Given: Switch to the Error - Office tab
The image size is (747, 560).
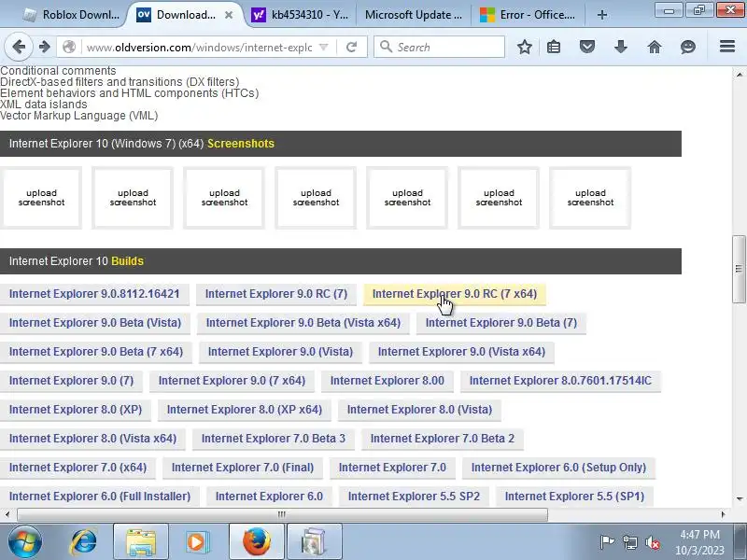Looking at the screenshot, I should [528, 15].
